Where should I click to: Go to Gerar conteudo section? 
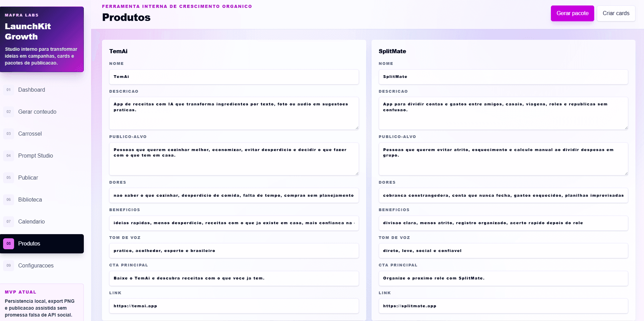pyautogui.click(x=42, y=112)
